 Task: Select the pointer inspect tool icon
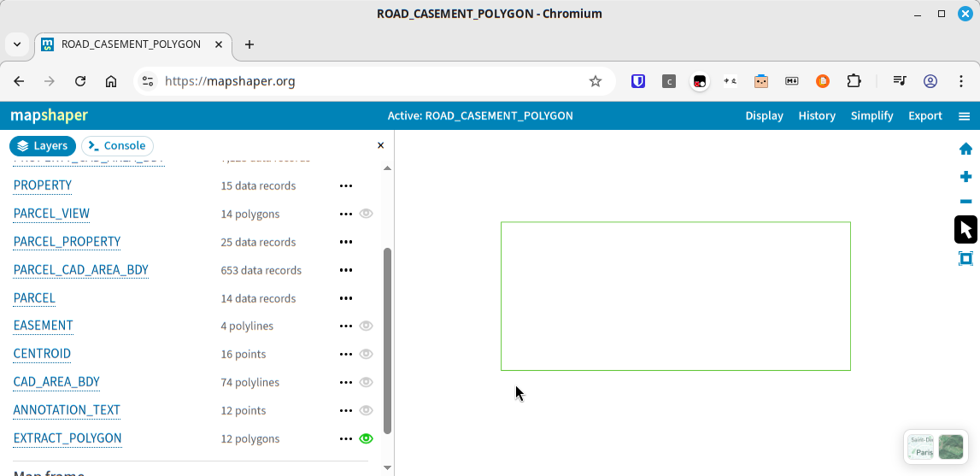click(965, 230)
